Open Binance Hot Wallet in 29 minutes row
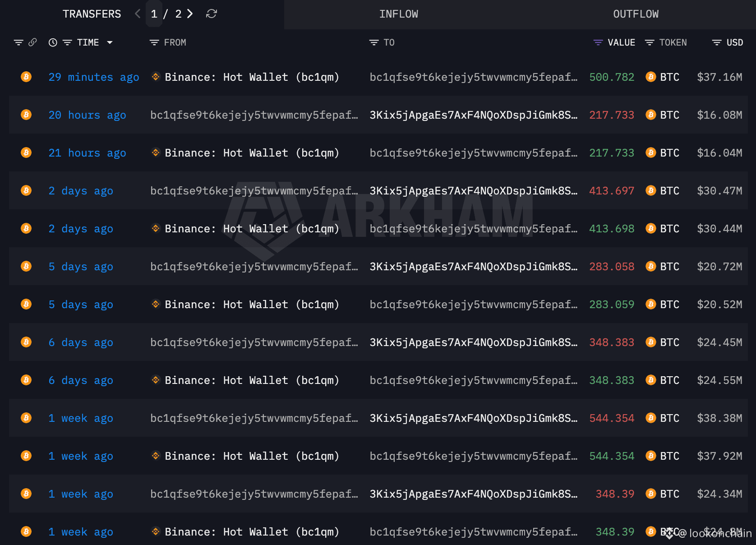756x545 pixels. pos(252,77)
